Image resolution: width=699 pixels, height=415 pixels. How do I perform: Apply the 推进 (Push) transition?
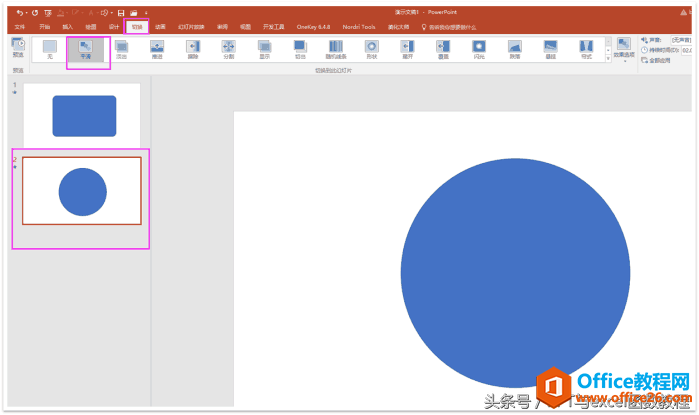click(157, 49)
